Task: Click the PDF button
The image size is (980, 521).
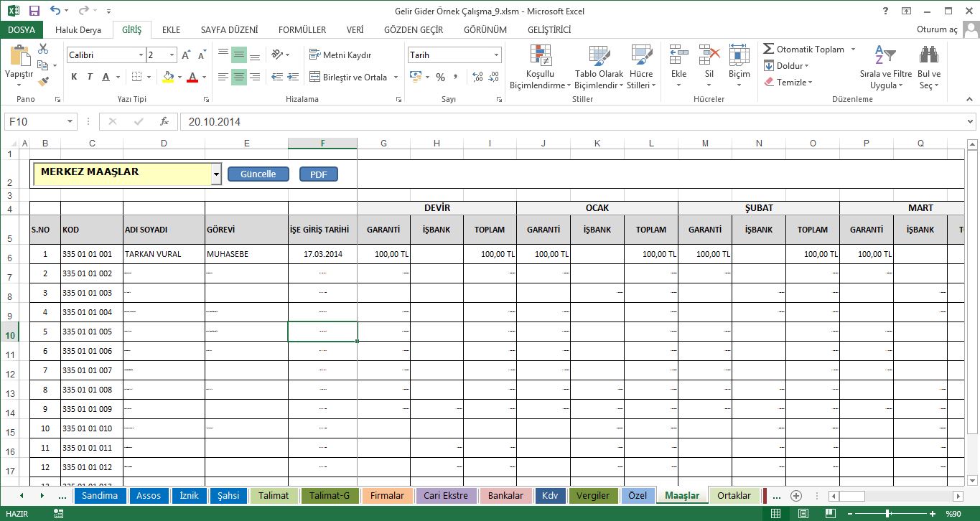Action: [318, 174]
